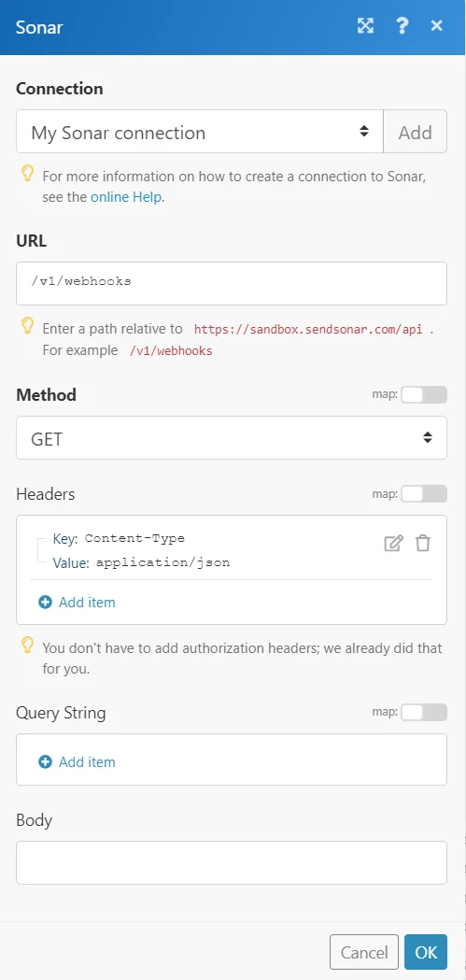This screenshot has height=980, width=466.
Task: Open the My Sonar connection dropdown
Action: (x=199, y=131)
